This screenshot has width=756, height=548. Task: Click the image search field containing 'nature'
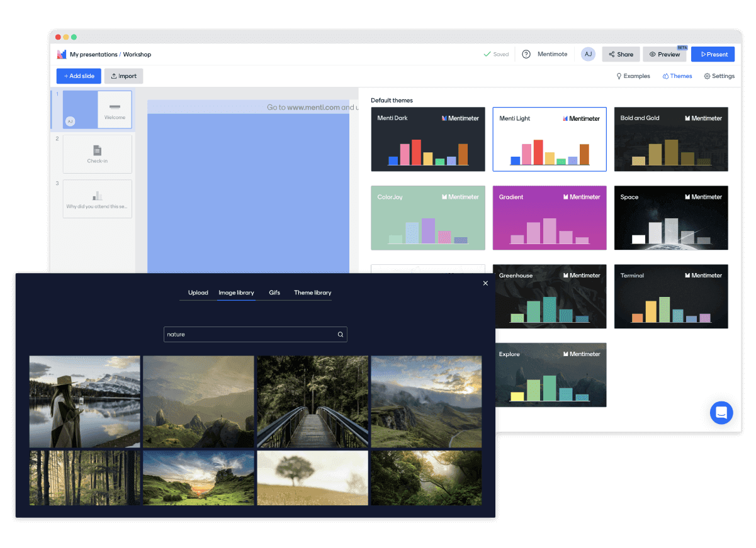[x=256, y=335]
